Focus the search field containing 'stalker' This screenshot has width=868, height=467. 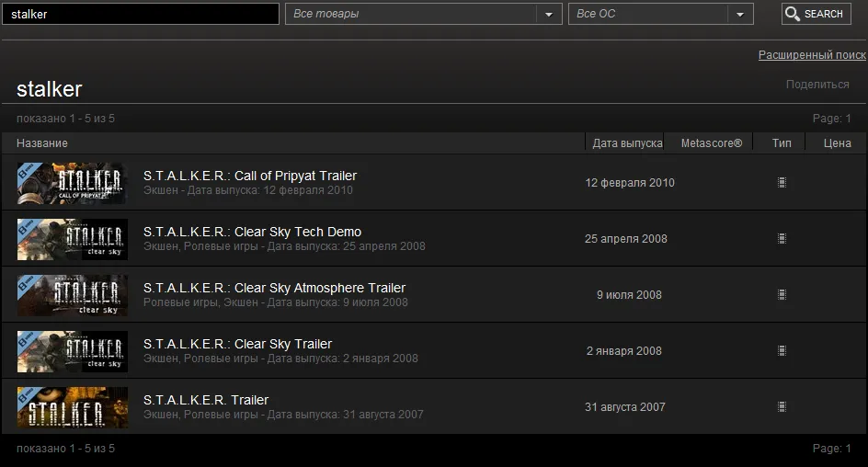tap(141, 14)
